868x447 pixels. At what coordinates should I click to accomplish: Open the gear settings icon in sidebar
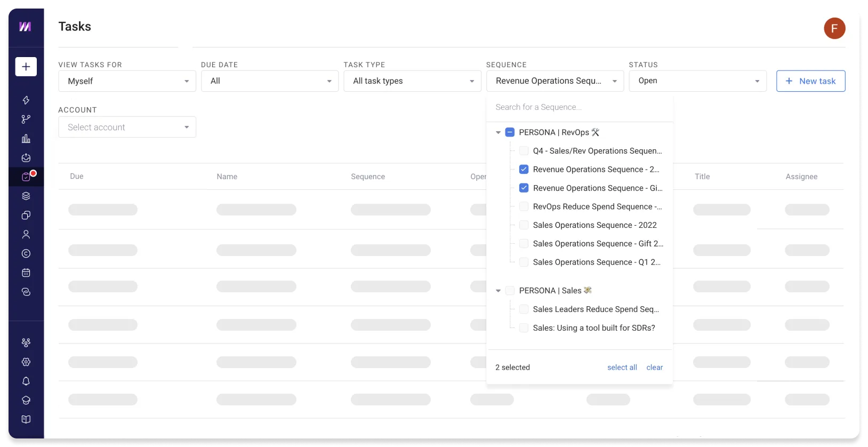click(26, 362)
